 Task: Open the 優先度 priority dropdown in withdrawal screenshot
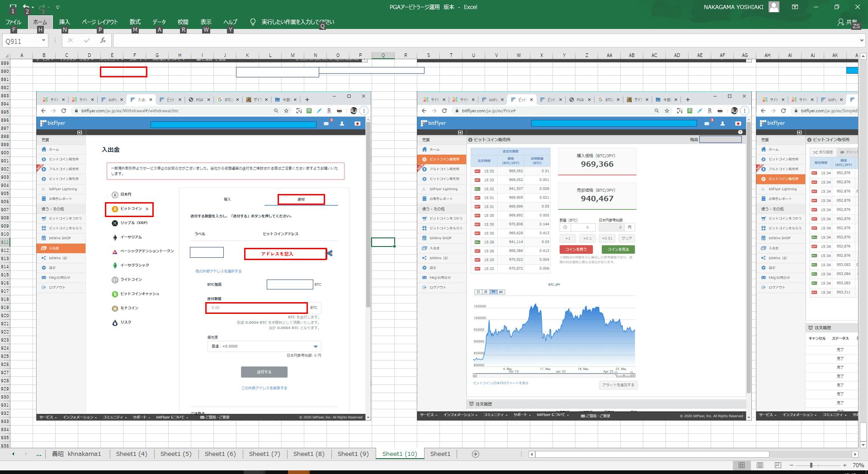264,346
